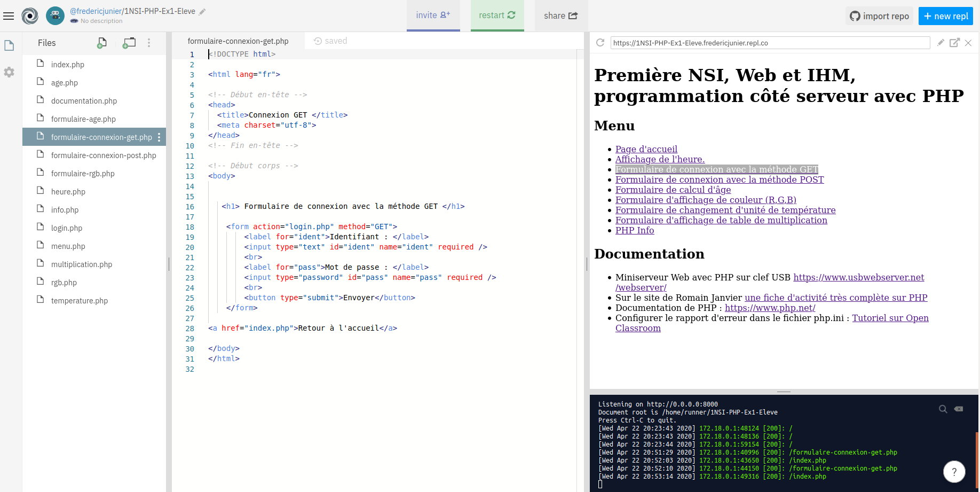Add a new file icon
This screenshot has width=980, height=492.
point(101,43)
